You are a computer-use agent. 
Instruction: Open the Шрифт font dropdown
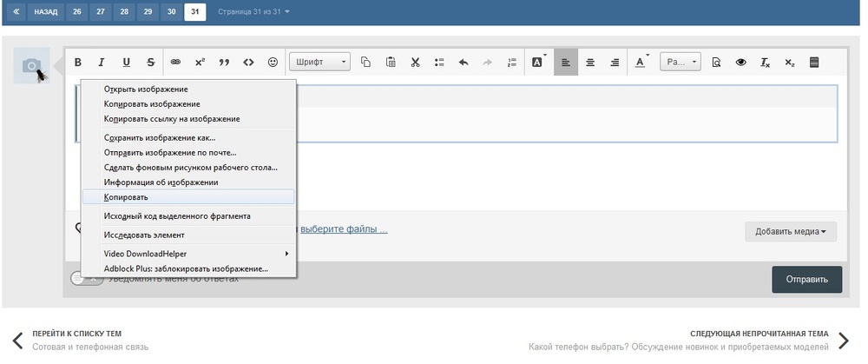[x=319, y=63]
